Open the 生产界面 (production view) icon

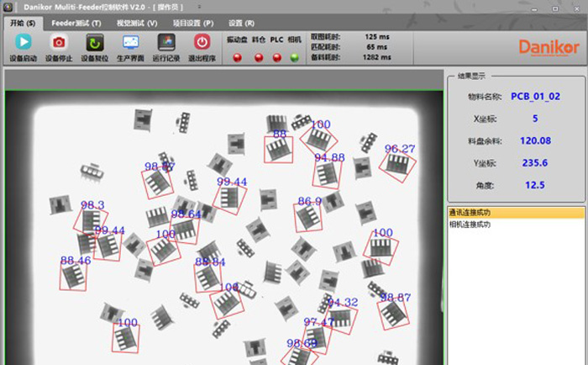[131, 42]
